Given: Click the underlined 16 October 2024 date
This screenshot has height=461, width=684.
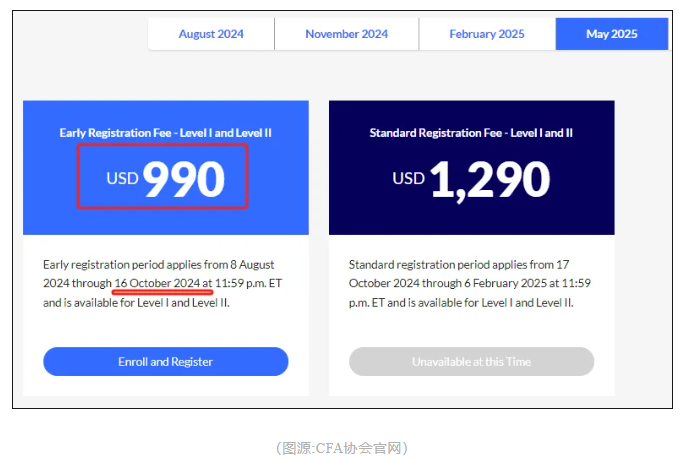Looking at the screenshot, I should tap(157, 283).
